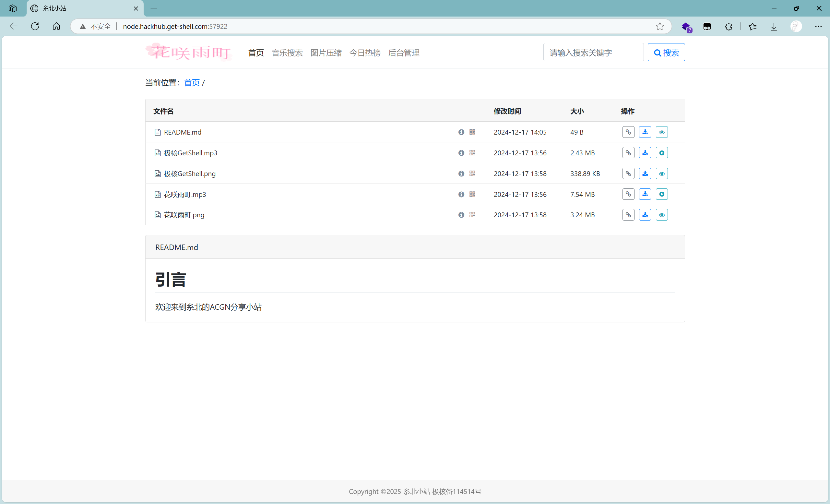Download the README.md file
The image size is (830, 504).
click(645, 132)
